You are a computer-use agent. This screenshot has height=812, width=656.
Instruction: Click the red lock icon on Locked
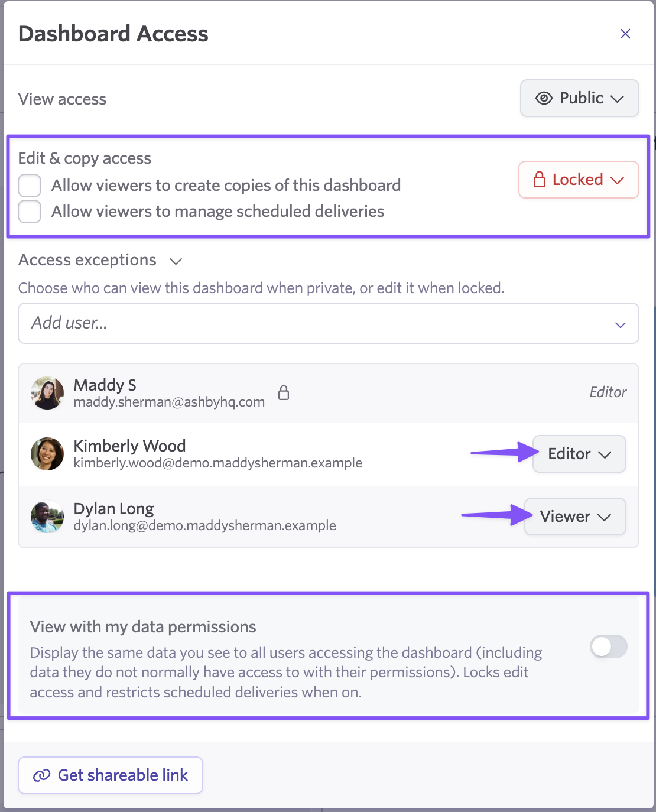click(x=539, y=180)
